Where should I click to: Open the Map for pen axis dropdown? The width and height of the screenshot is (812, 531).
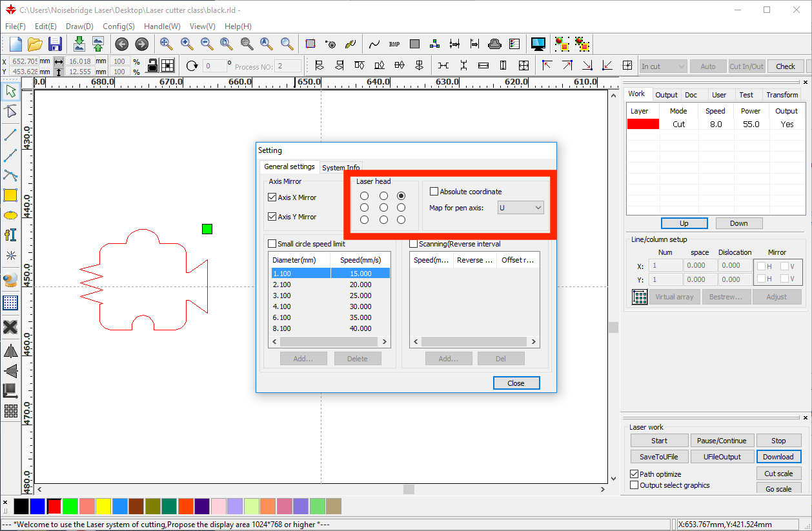coord(520,208)
